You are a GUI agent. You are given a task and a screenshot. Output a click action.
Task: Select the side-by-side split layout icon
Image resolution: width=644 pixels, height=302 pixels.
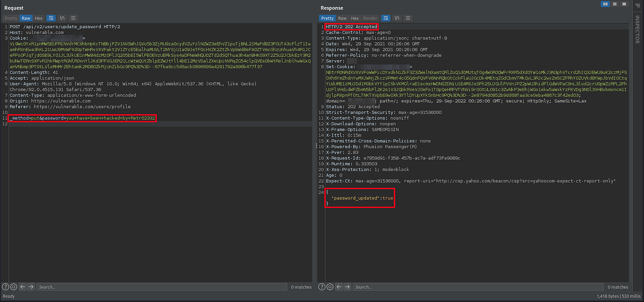pyautogui.click(x=606, y=4)
